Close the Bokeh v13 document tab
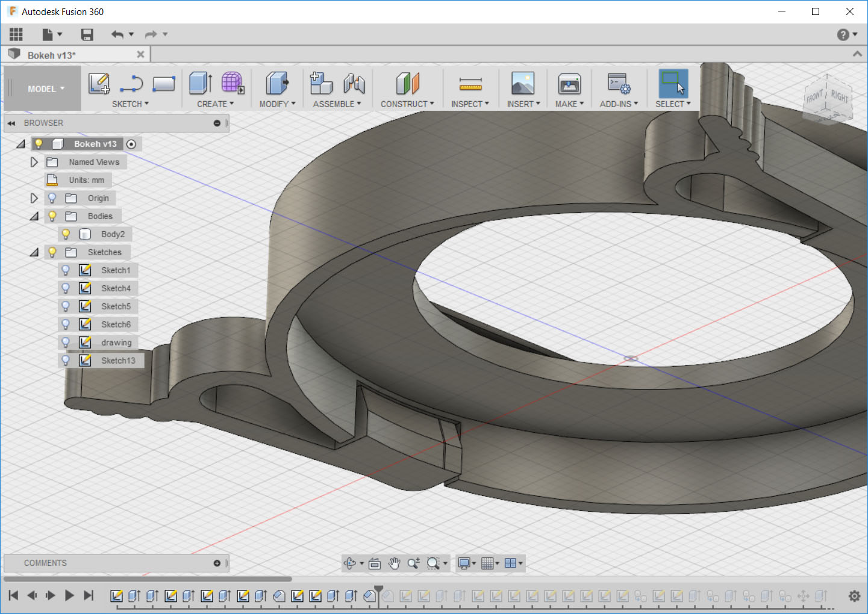The height and width of the screenshot is (614, 868). tap(140, 55)
